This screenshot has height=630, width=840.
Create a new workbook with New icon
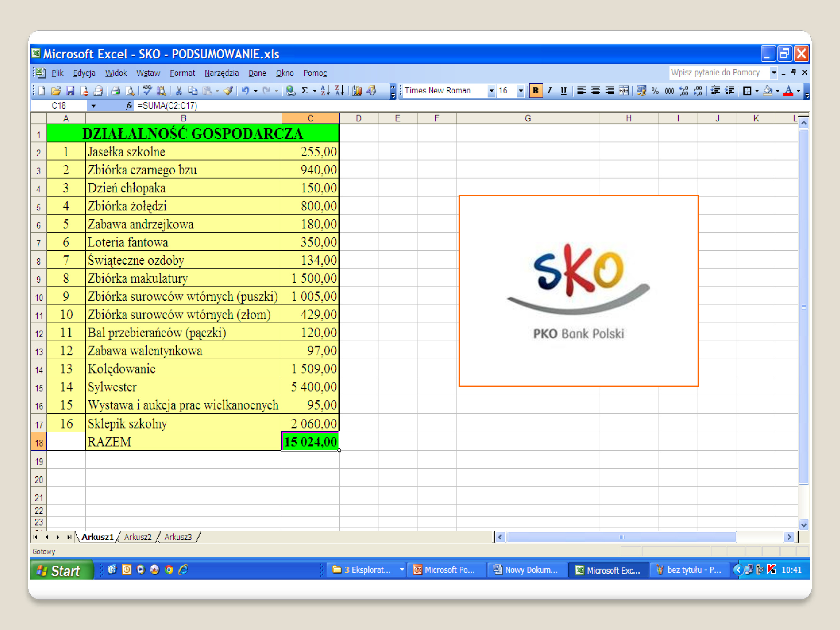(42, 91)
